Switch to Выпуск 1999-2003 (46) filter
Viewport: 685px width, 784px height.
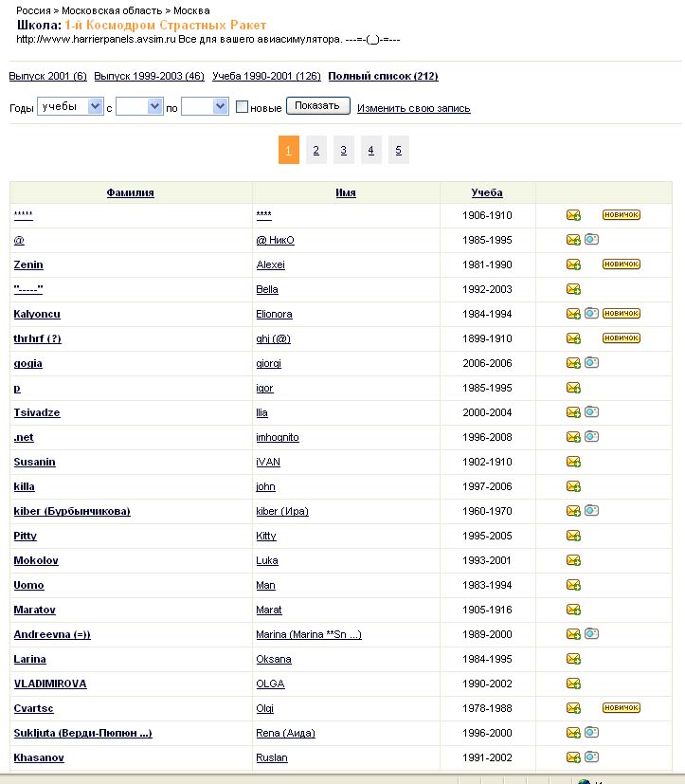click(x=149, y=76)
